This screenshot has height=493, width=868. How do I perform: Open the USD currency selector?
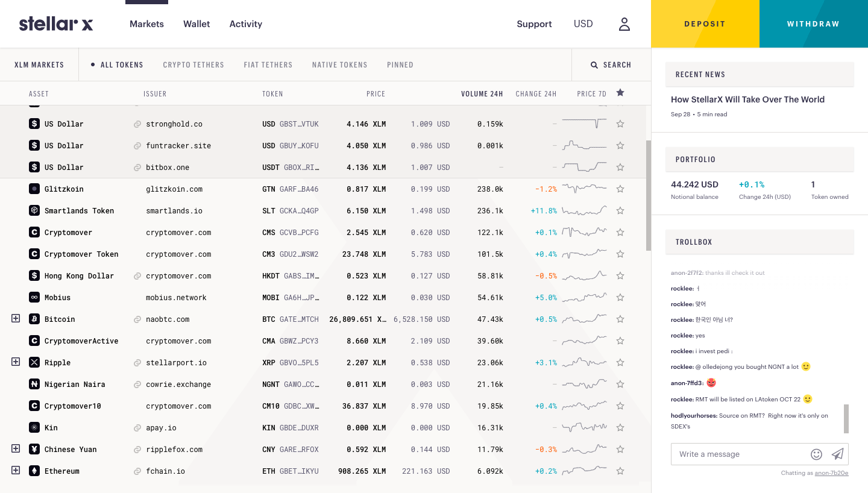583,24
